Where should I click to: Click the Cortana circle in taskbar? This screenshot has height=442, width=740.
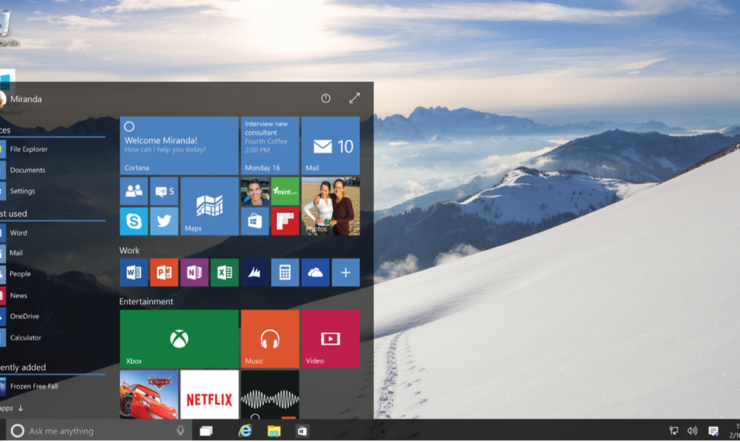17,431
